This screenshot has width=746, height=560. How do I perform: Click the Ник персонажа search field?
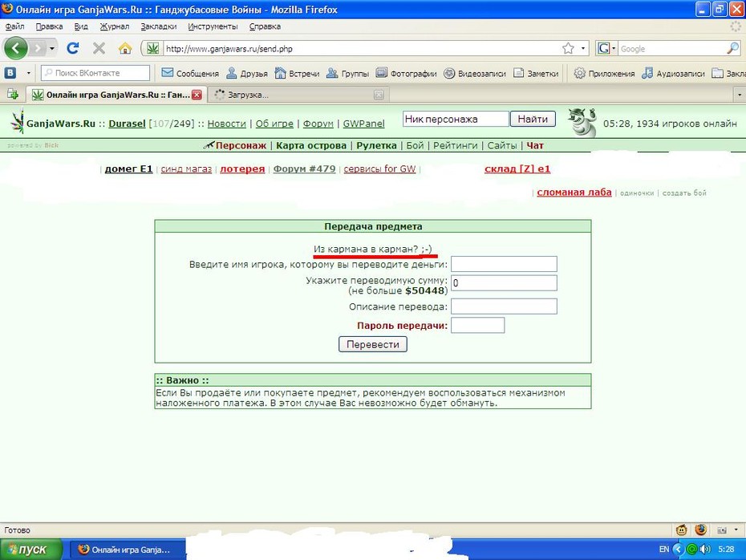[456, 119]
